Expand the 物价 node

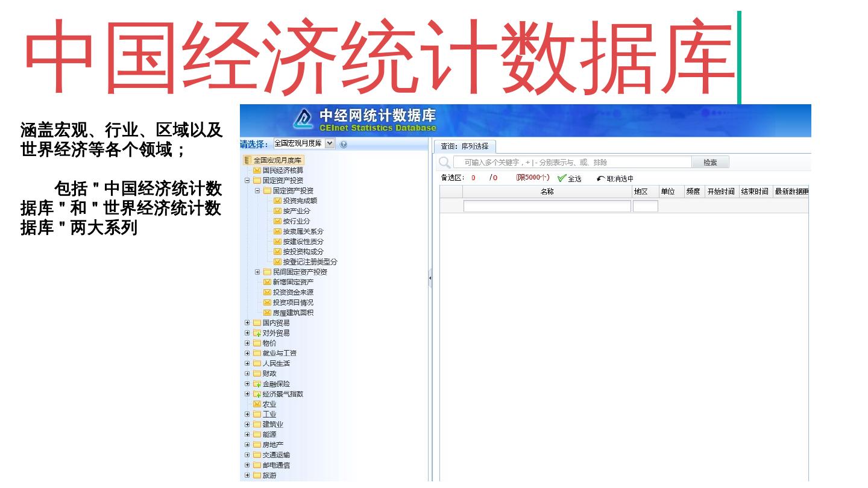coord(247,343)
